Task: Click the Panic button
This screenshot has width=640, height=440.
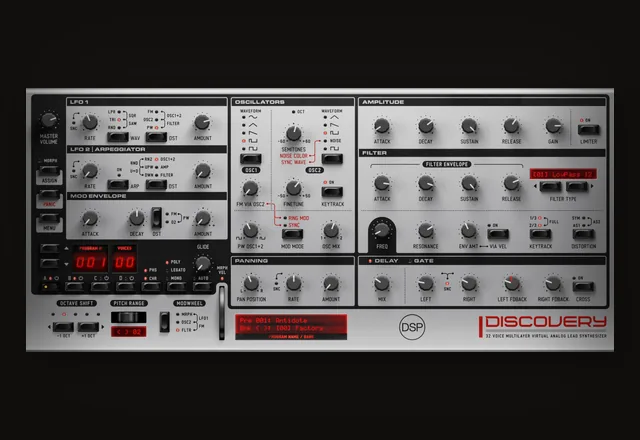Action: coord(49,194)
